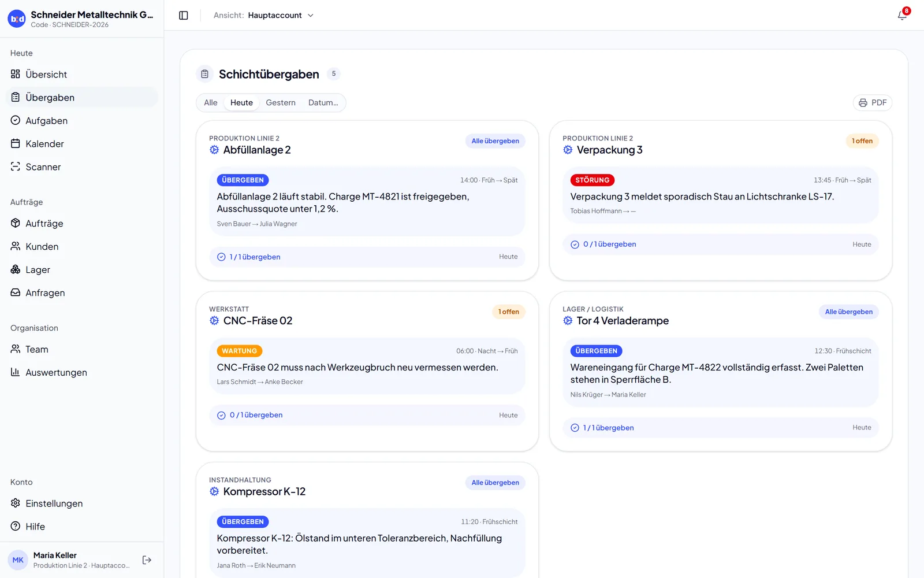Click check icon beside 0 / 1 übergeben in Verpackung 3

(x=575, y=244)
